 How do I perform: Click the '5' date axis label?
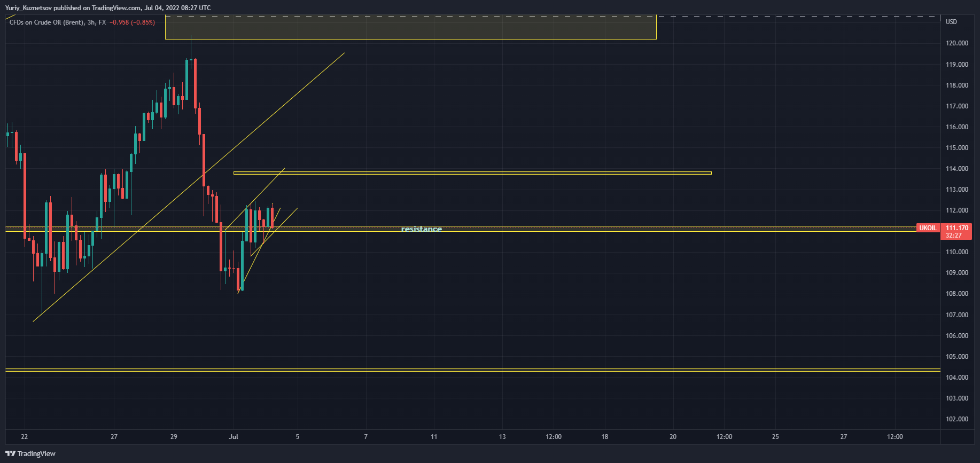[298, 437]
